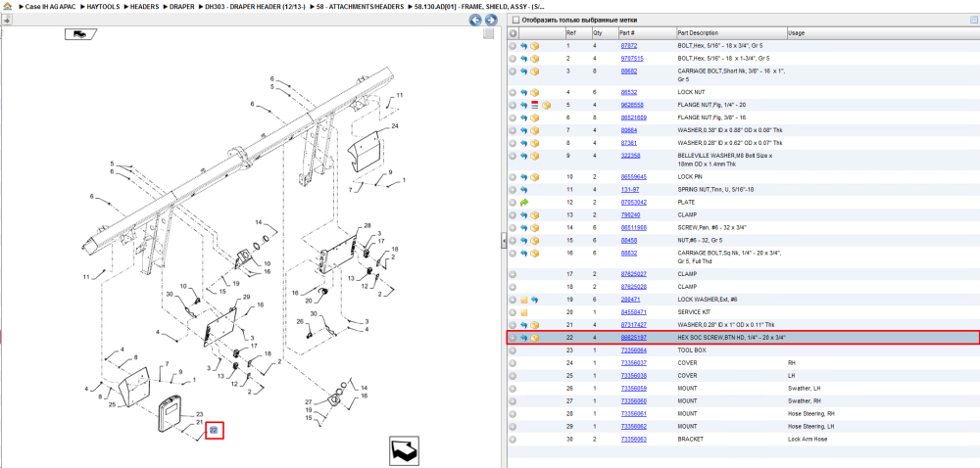This screenshot has height=468, width=980.
Task: Click the gray circle on the BRACKET row
Action: click(513, 440)
